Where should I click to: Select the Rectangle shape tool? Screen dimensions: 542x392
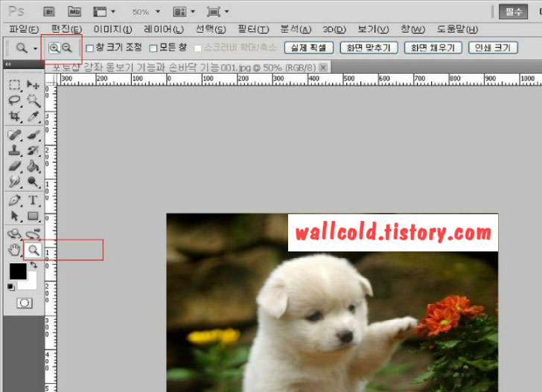(x=34, y=216)
